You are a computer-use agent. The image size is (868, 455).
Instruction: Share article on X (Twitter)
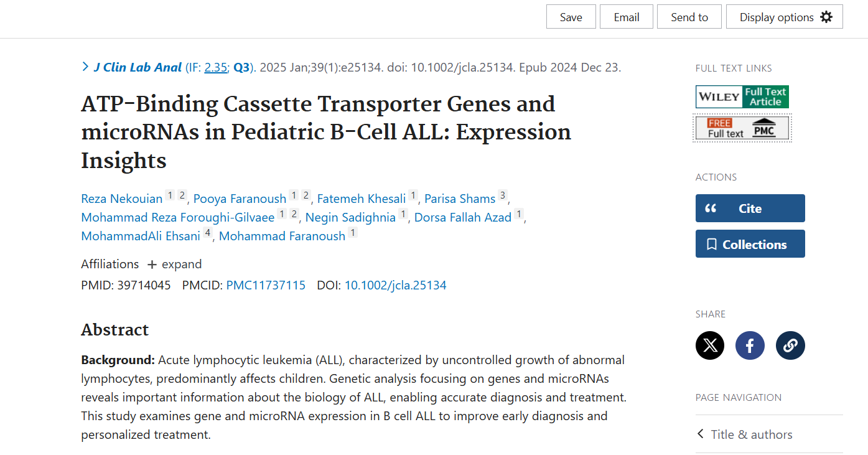coord(710,345)
